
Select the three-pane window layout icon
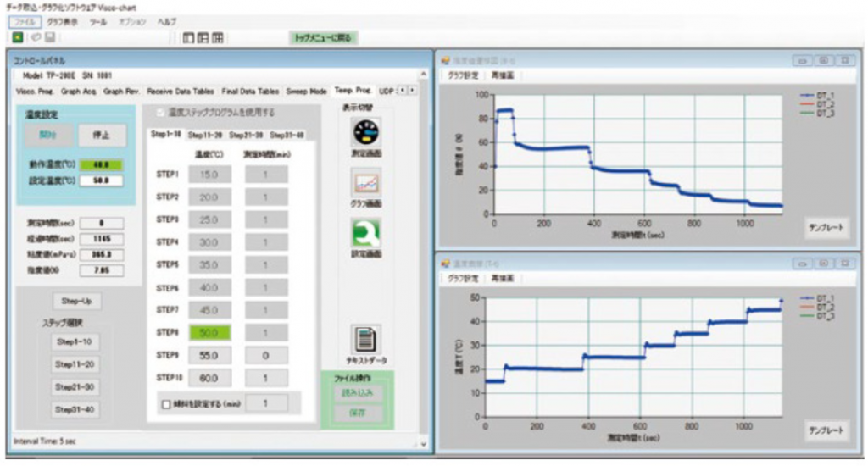point(203,37)
